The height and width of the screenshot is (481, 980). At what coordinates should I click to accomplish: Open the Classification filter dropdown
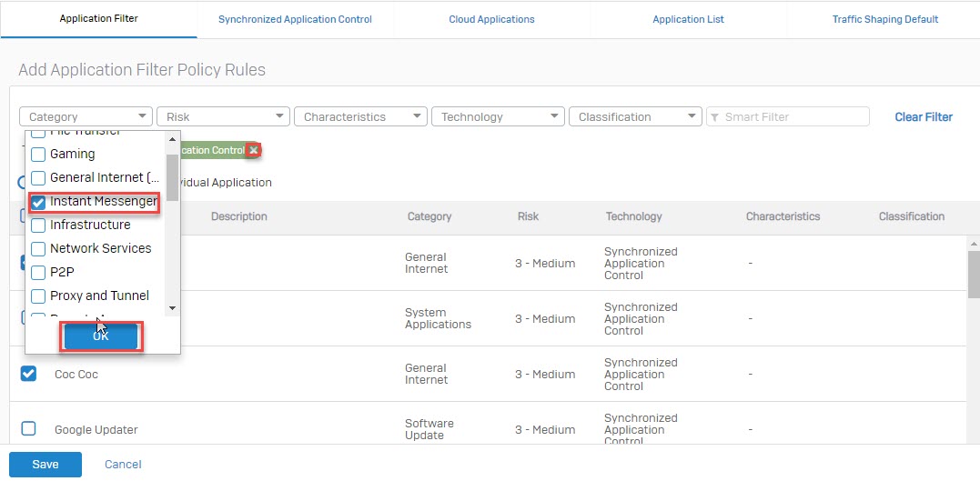click(635, 116)
